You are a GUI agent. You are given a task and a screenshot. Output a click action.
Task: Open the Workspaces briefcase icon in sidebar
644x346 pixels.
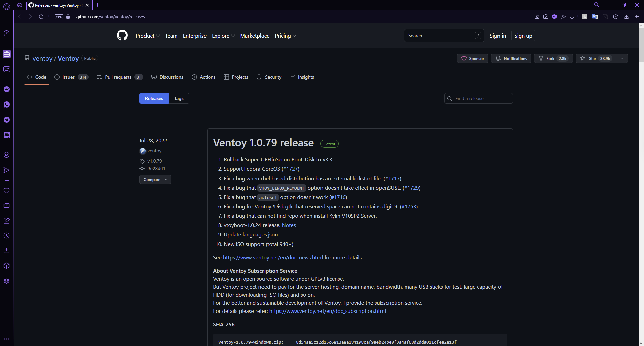tap(6, 54)
